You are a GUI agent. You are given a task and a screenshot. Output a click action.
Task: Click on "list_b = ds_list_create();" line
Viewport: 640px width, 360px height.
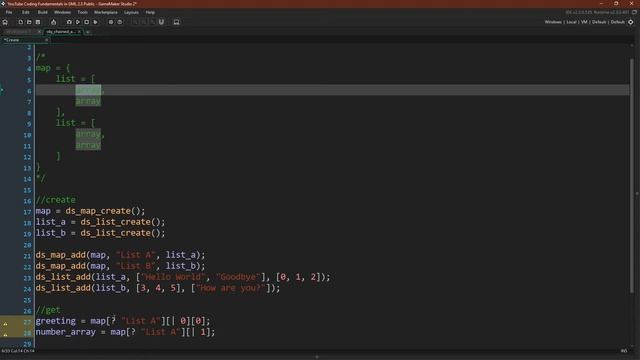tap(100, 233)
